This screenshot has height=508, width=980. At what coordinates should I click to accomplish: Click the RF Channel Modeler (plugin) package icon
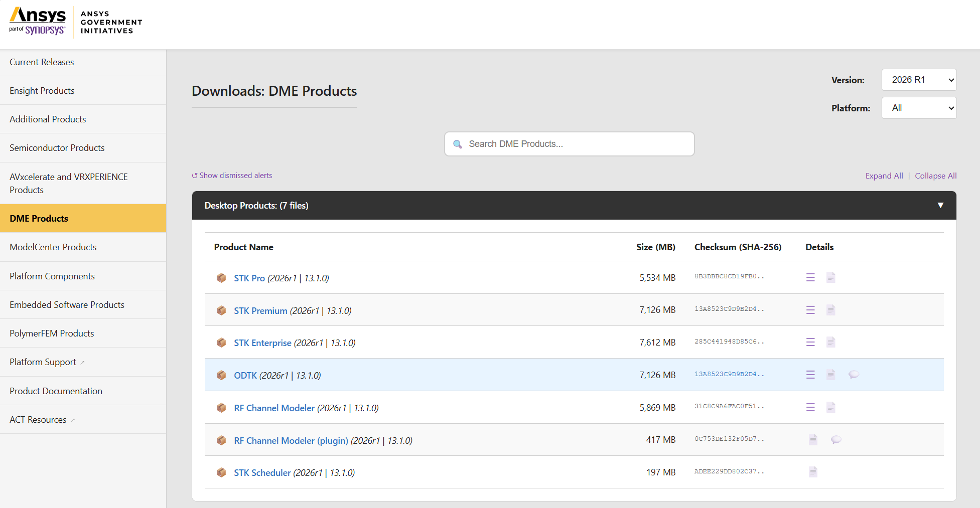(221, 440)
